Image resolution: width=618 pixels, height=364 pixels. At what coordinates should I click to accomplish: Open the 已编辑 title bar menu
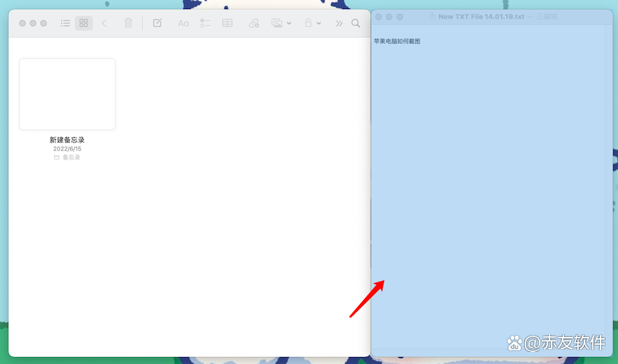pos(547,17)
